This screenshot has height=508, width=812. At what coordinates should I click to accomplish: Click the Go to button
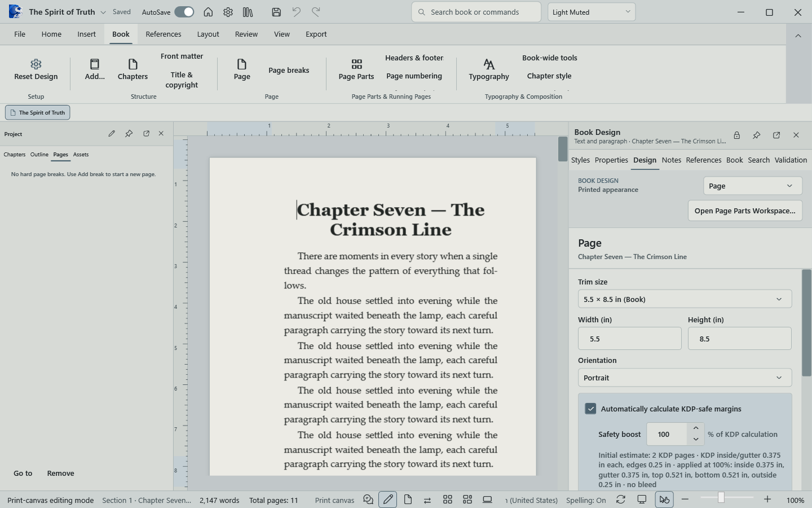click(23, 473)
